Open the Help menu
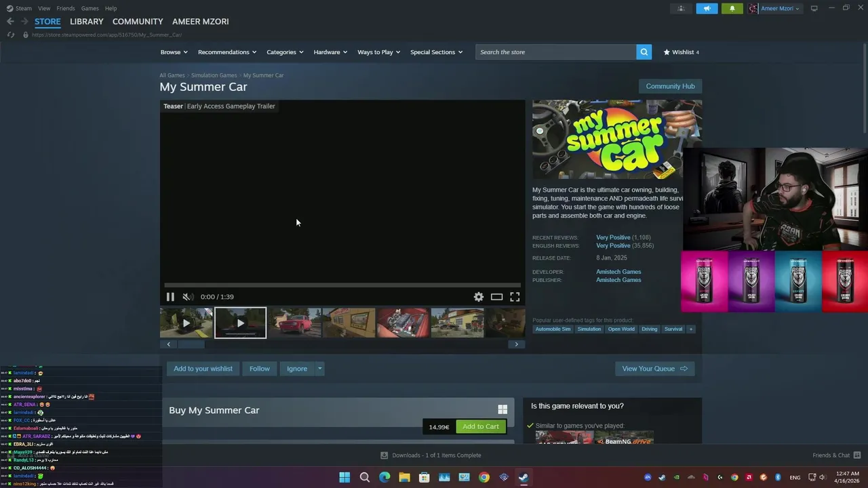868x488 pixels. coord(111,8)
